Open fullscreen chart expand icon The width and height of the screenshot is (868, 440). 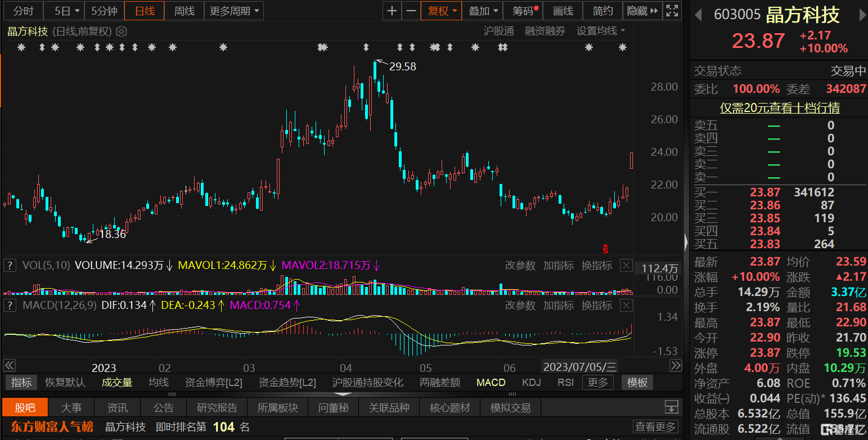pyautogui.click(x=672, y=11)
